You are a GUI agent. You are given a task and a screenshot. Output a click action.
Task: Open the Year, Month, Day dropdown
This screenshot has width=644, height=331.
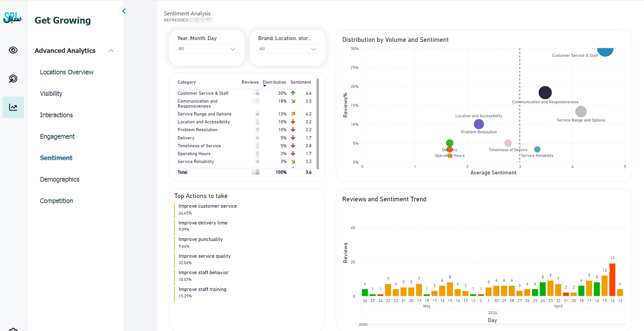[x=207, y=49]
